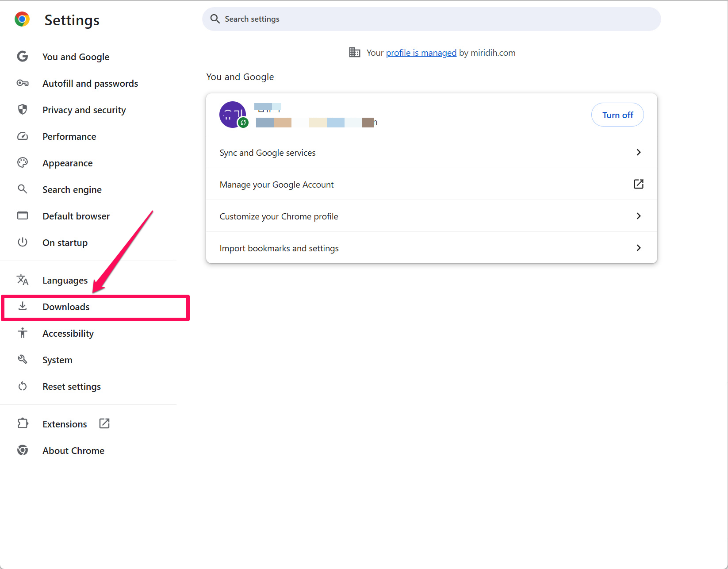
Task: Click the wrench icon for System
Action: pyautogui.click(x=23, y=360)
